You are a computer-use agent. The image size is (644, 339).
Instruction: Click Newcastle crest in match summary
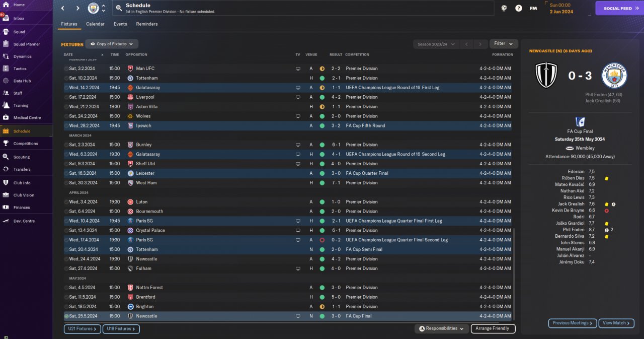(546, 75)
